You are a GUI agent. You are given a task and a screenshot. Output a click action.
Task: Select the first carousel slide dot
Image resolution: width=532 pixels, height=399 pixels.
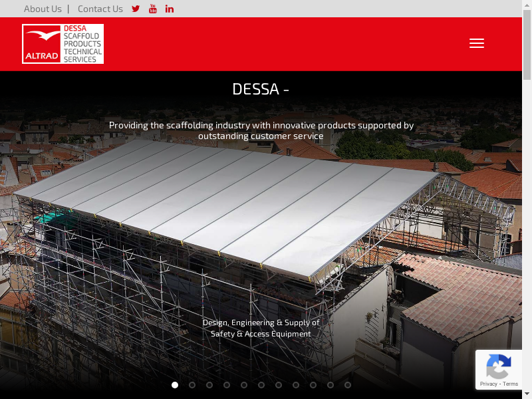175,384
